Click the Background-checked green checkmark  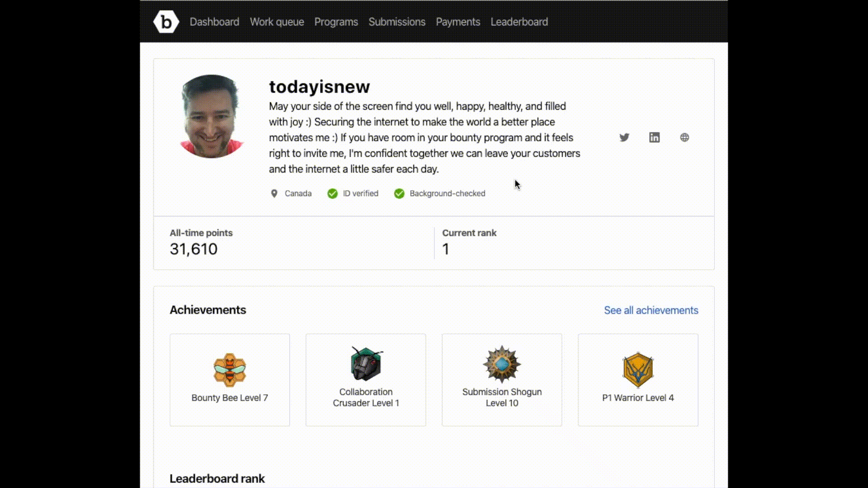(x=399, y=193)
